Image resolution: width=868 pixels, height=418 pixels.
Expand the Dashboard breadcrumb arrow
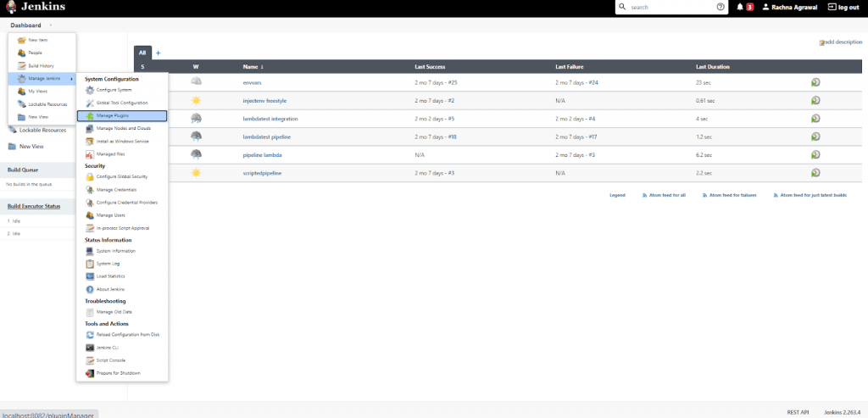[x=50, y=25]
